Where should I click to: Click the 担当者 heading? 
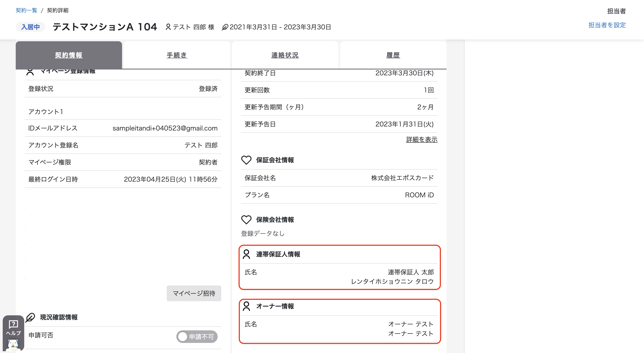tap(616, 11)
